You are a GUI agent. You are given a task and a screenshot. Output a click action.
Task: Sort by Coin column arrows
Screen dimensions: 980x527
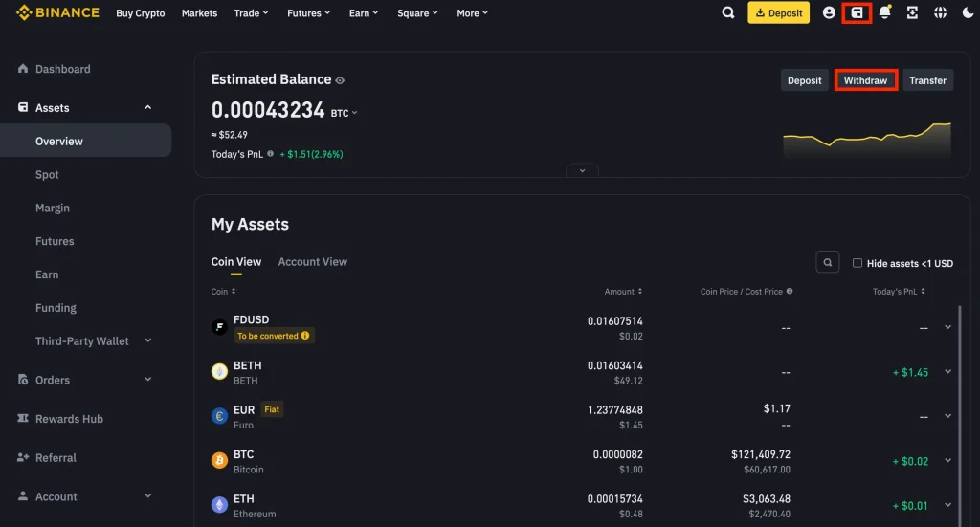click(x=234, y=291)
